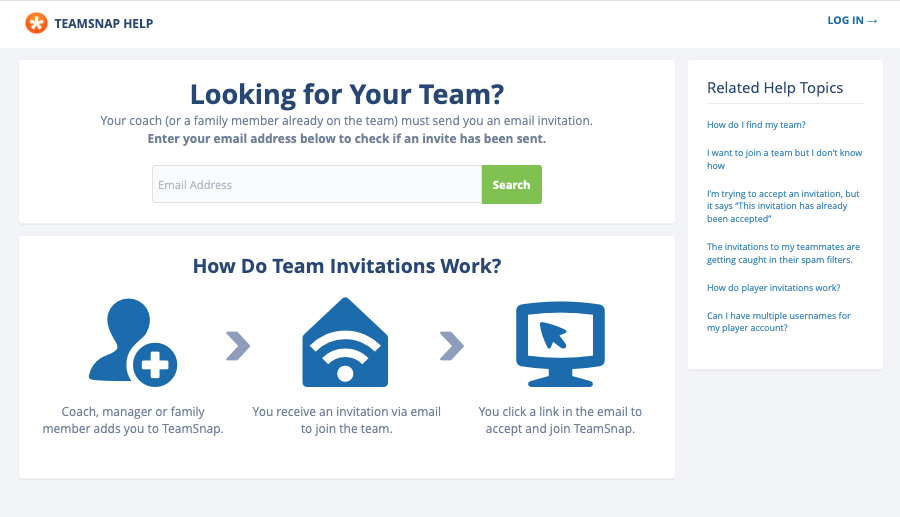This screenshot has width=900, height=517.
Task: Open 'I want to join a team' topic
Action: click(x=784, y=159)
